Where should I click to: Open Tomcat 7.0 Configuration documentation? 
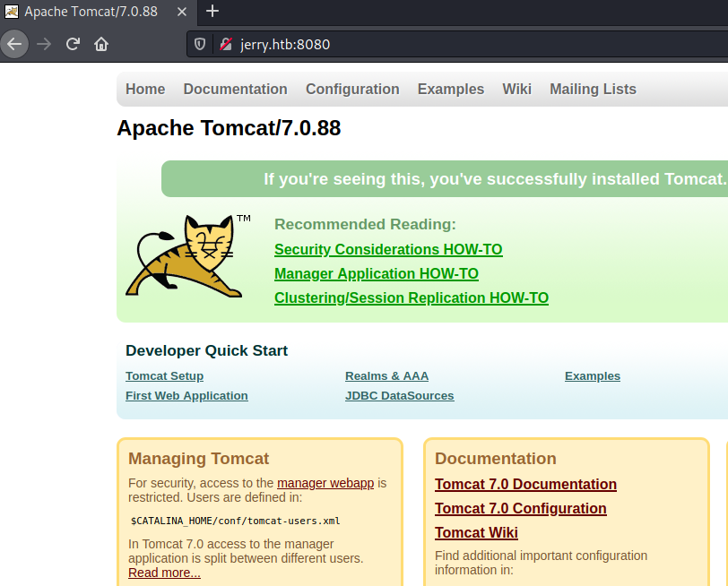pos(520,508)
